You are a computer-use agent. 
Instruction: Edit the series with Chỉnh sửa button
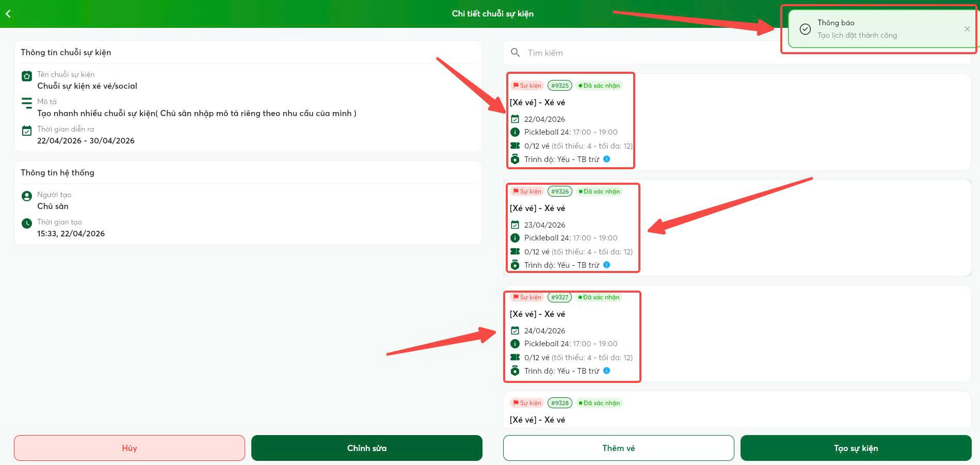[367, 448]
